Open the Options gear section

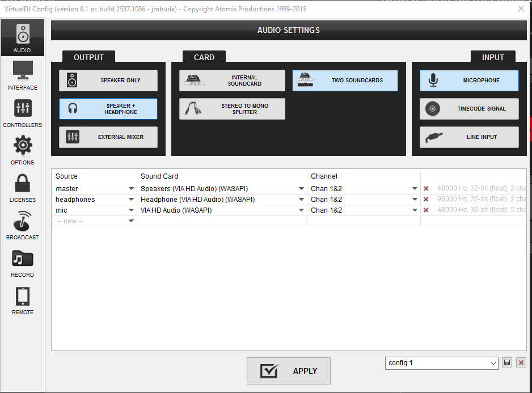click(23, 150)
